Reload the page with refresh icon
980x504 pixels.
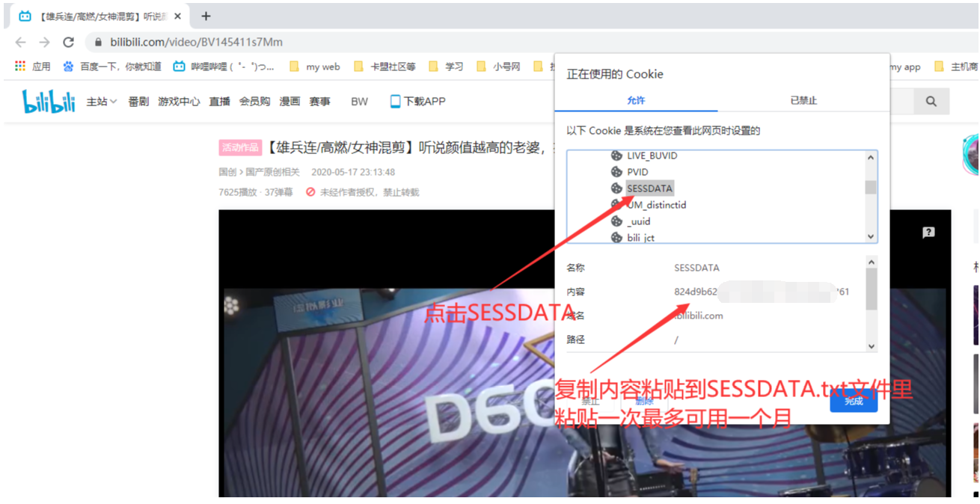click(69, 42)
